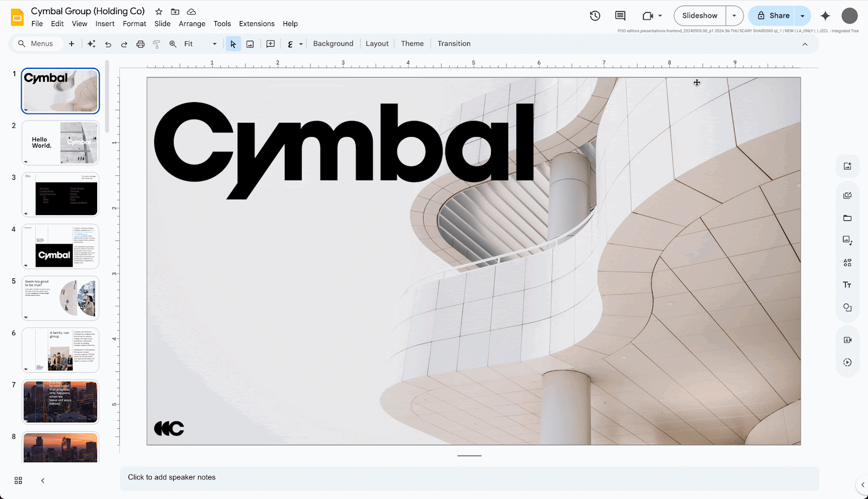
Task: Select the paint format tool
Action: tap(156, 43)
